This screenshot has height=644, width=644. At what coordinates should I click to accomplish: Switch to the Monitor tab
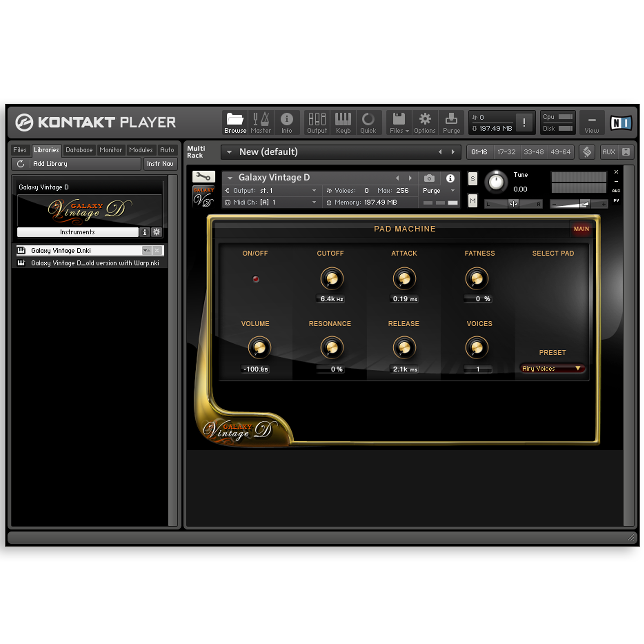tap(111, 150)
